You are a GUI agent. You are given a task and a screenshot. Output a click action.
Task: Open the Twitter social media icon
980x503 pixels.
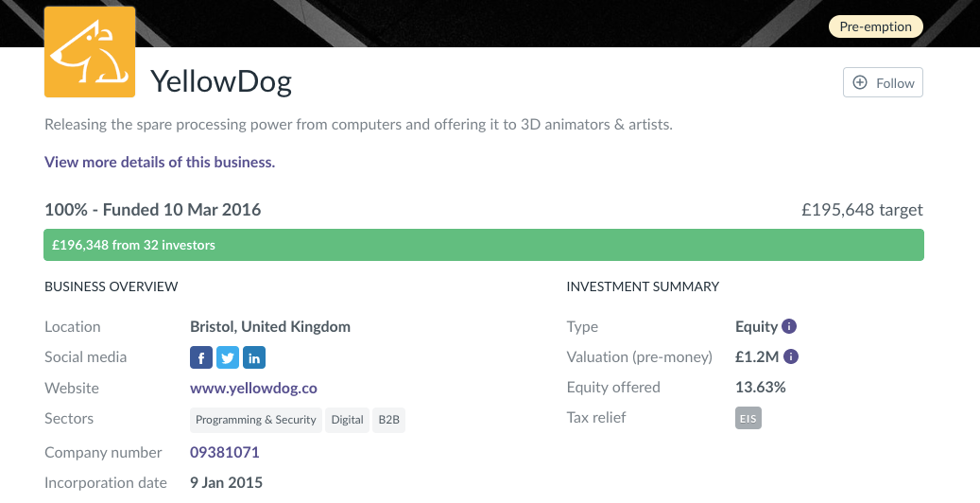(x=228, y=357)
